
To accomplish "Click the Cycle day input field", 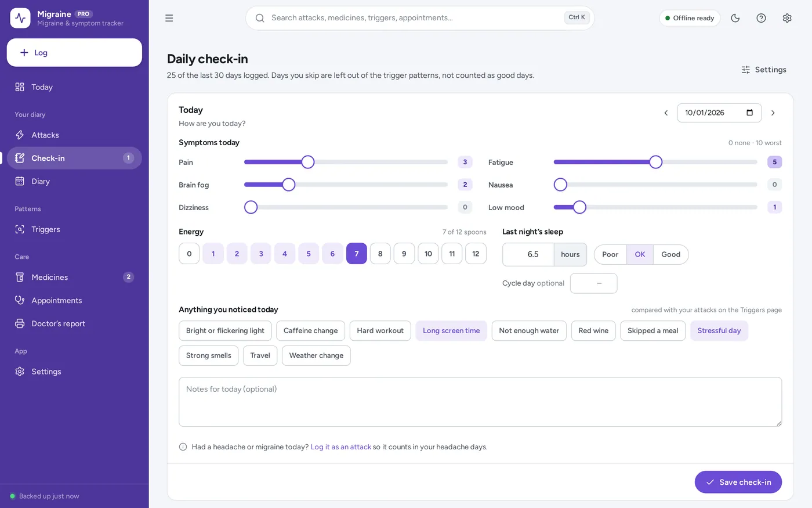I will [593, 283].
